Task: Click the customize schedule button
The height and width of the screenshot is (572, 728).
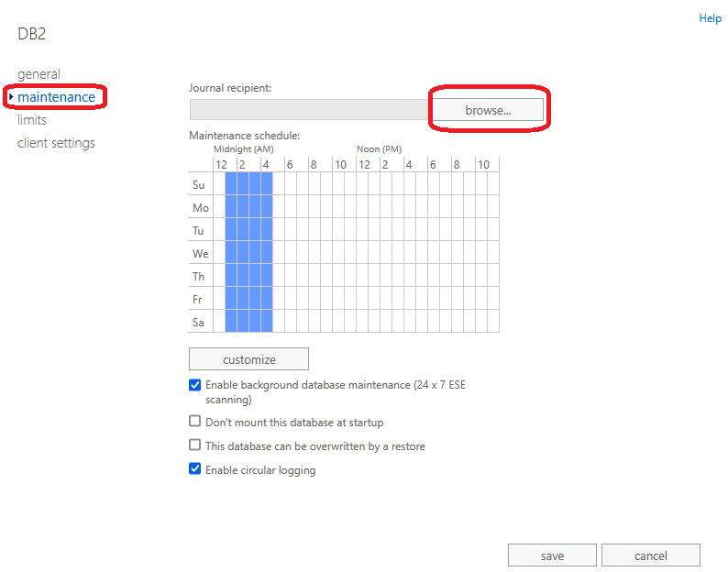Action: [248, 359]
